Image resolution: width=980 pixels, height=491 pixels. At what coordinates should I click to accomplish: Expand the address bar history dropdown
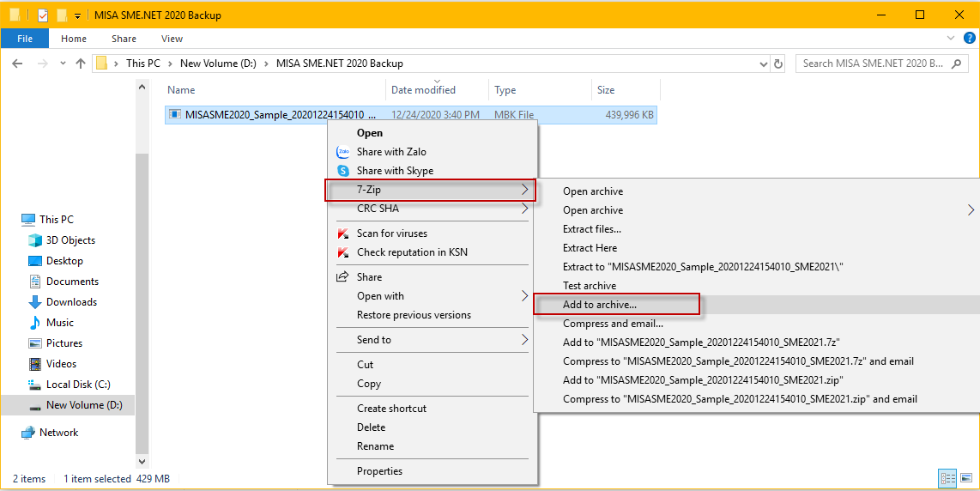pyautogui.click(x=763, y=64)
